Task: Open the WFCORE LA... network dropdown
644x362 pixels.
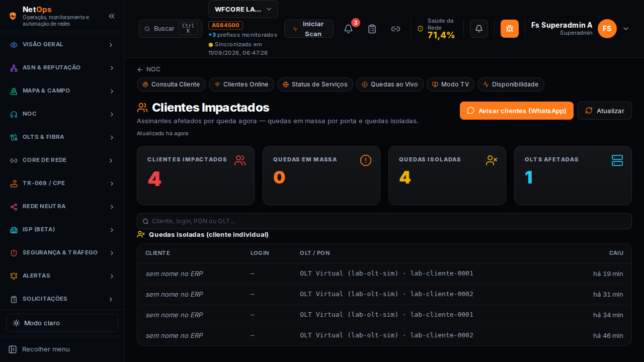Action: [243, 9]
